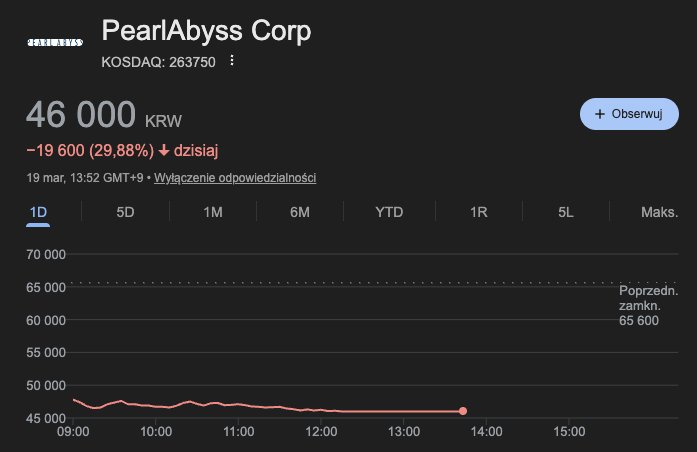The image size is (697, 452).
Task: Click the 46 000 stock price value
Action: [80, 115]
